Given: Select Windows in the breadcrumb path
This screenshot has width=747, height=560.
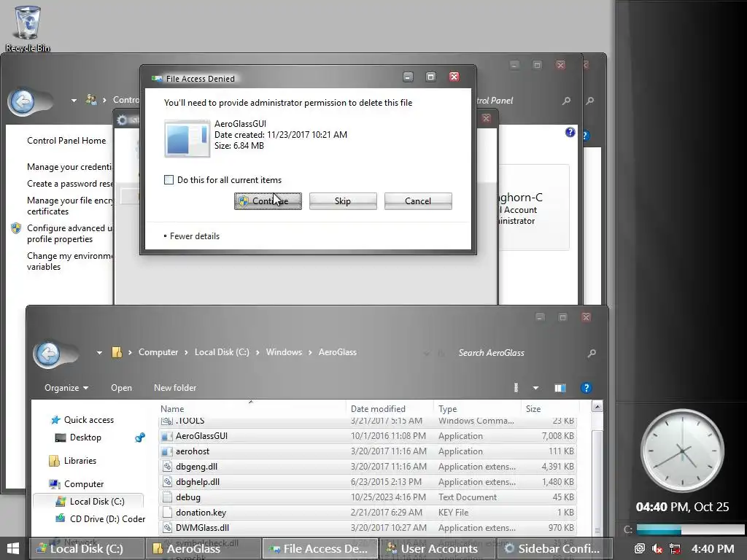Looking at the screenshot, I should pyautogui.click(x=284, y=352).
